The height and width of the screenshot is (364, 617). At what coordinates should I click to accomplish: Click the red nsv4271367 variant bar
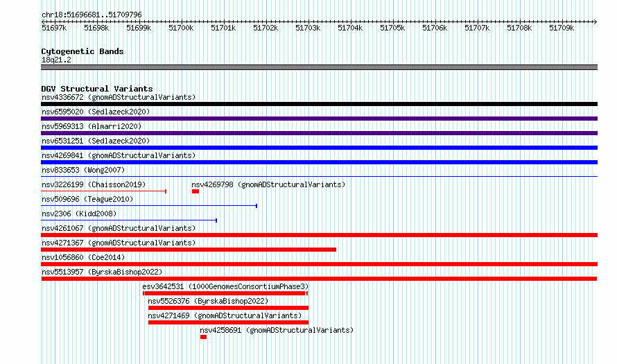pyautogui.click(x=189, y=250)
